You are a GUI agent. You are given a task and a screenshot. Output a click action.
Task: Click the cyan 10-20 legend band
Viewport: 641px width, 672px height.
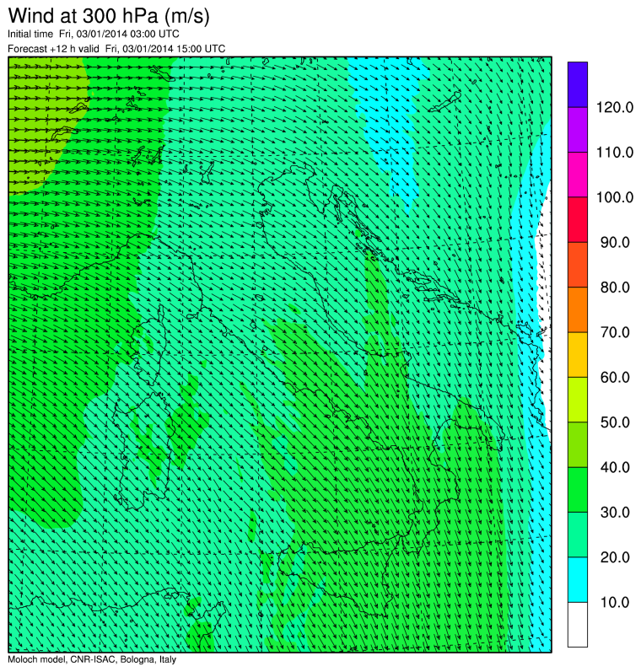[578, 579]
